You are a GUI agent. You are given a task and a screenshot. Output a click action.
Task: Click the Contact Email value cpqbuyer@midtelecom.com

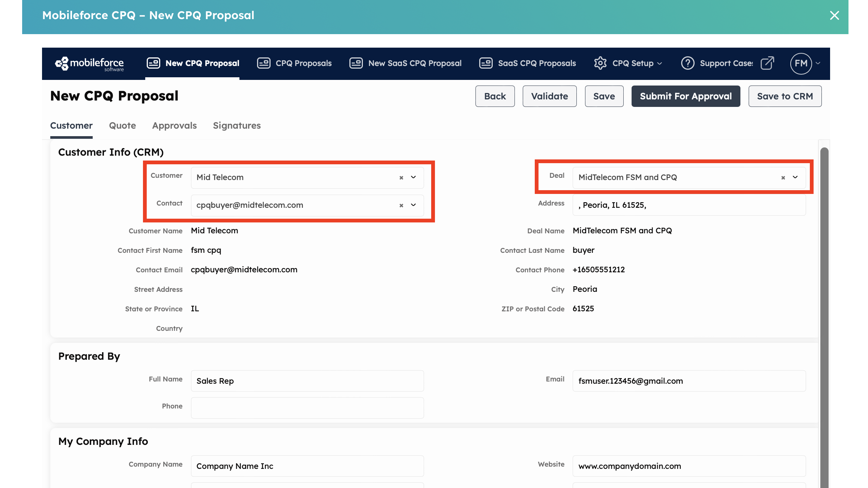[x=244, y=270]
